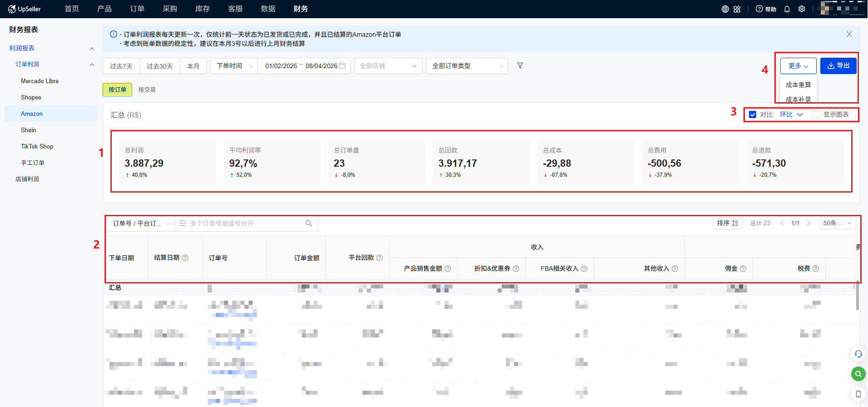Open the headset customer support icon

[858, 354]
